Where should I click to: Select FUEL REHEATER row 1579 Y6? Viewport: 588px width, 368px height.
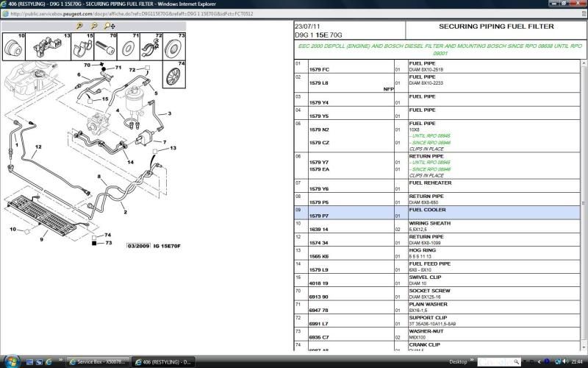pos(437,186)
